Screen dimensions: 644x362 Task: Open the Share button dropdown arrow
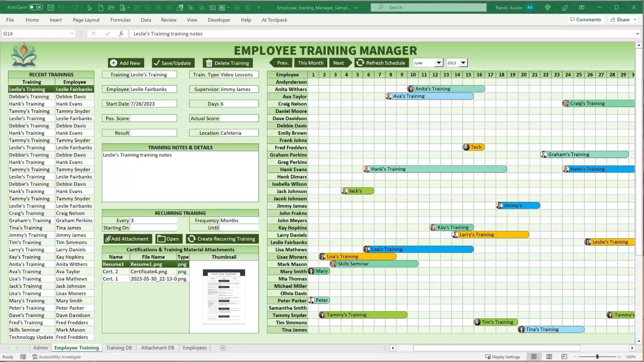tap(635, 20)
